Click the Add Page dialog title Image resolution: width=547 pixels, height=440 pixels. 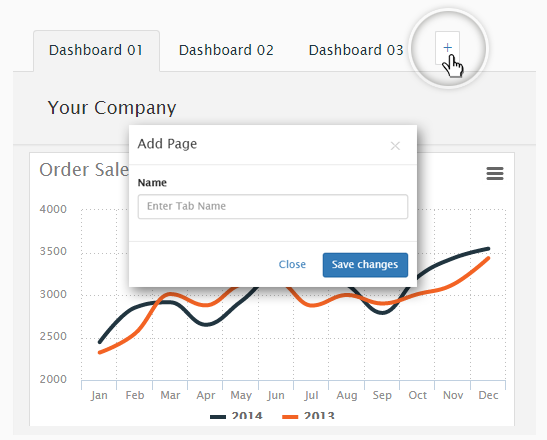[x=167, y=144]
